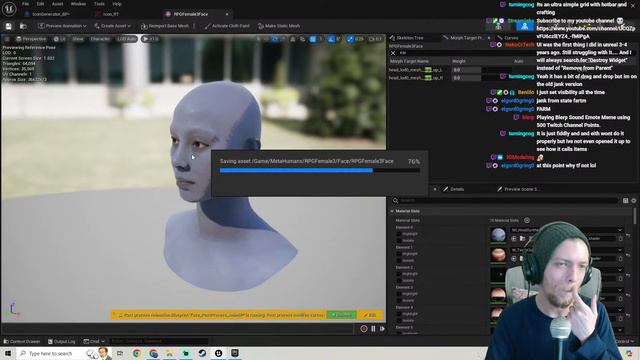Click the add material slot plus icon
The height and width of the screenshot is (360, 640).
[x=527, y=220]
